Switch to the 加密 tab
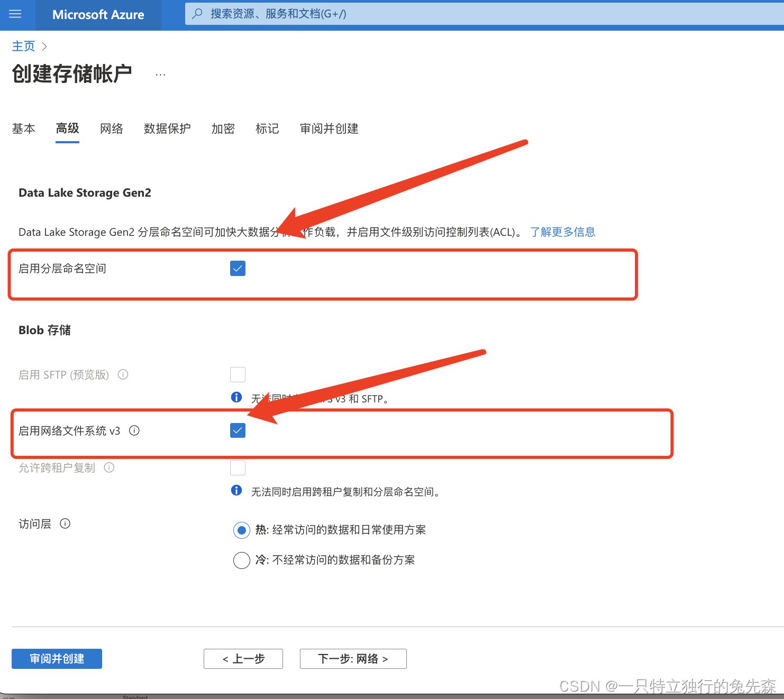Screen dimensions: 784x699 pyautogui.click(x=223, y=128)
